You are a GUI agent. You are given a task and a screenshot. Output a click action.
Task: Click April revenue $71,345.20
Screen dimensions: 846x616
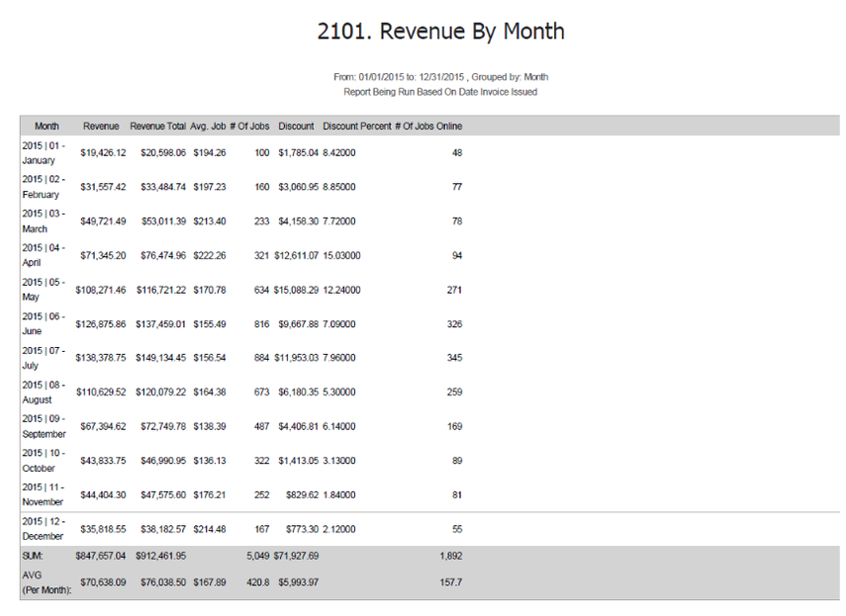point(103,255)
